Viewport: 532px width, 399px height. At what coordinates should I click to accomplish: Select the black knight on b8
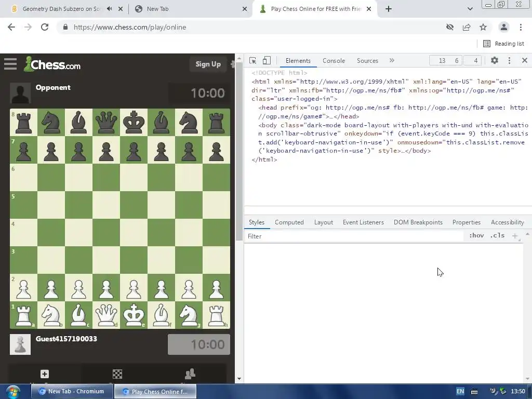51,123
